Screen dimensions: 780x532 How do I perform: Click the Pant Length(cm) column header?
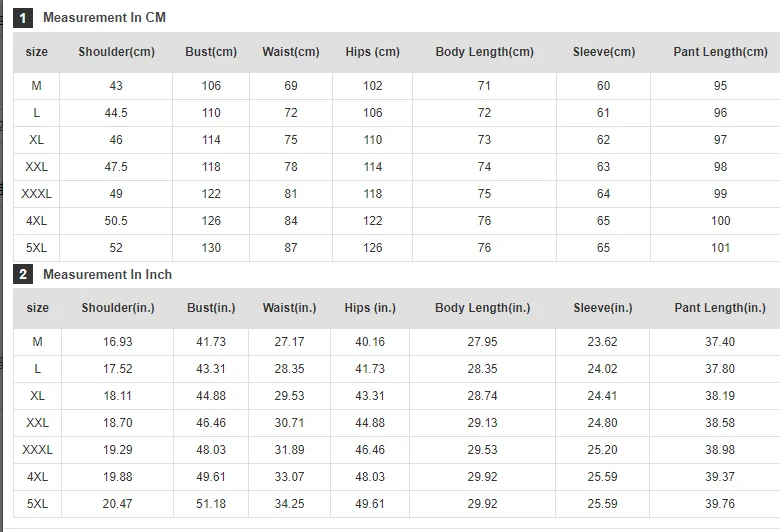[720, 52]
